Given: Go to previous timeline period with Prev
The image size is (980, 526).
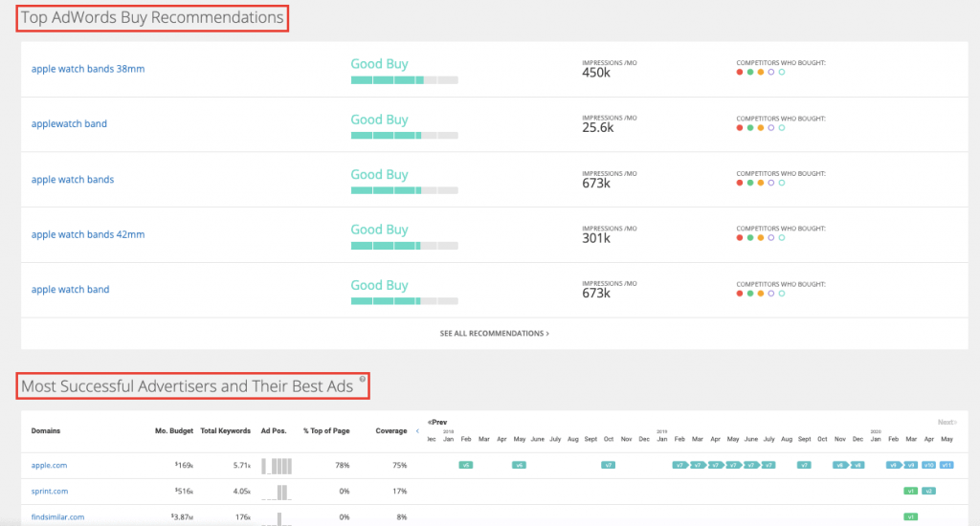Looking at the screenshot, I should click(438, 422).
